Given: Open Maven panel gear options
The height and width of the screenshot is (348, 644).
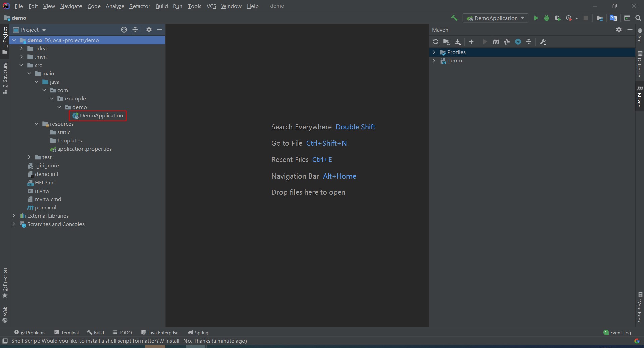Looking at the screenshot, I should (x=619, y=30).
